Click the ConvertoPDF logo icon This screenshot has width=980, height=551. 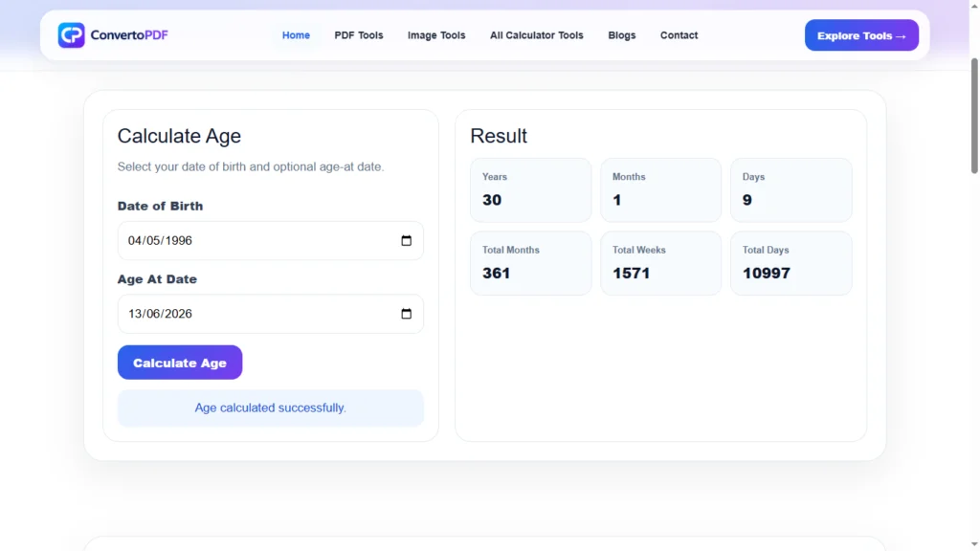tap(71, 35)
